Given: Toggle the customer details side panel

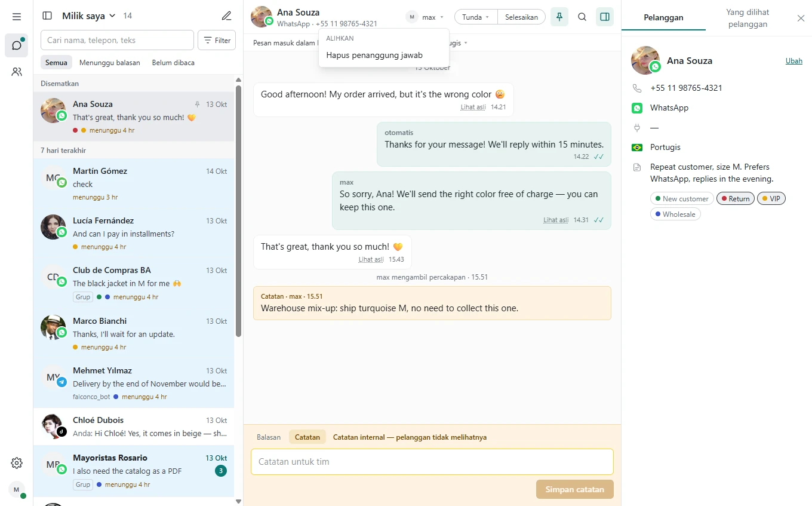Looking at the screenshot, I should point(605,17).
